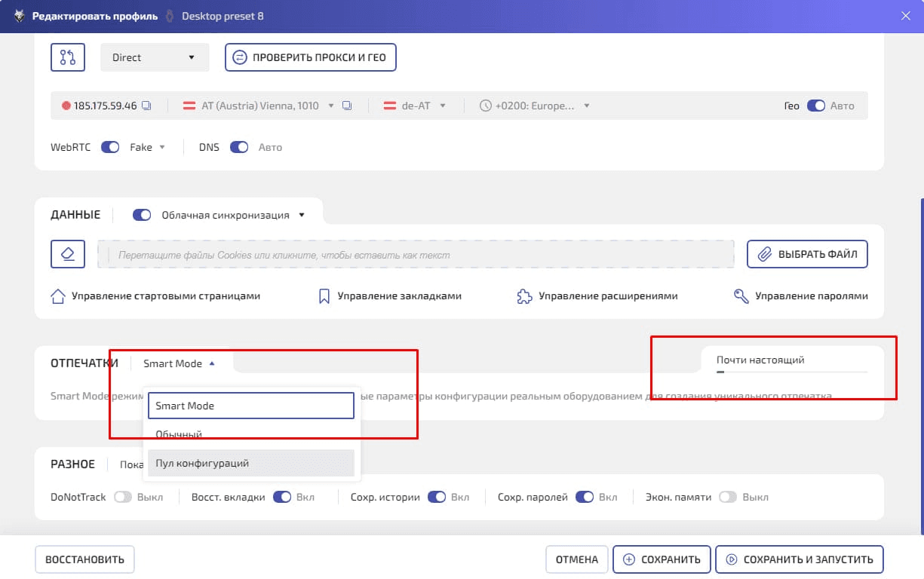924x579 pixels.
Task: Click the bookmark icon for bookmarks
Action: tap(324, 296)
